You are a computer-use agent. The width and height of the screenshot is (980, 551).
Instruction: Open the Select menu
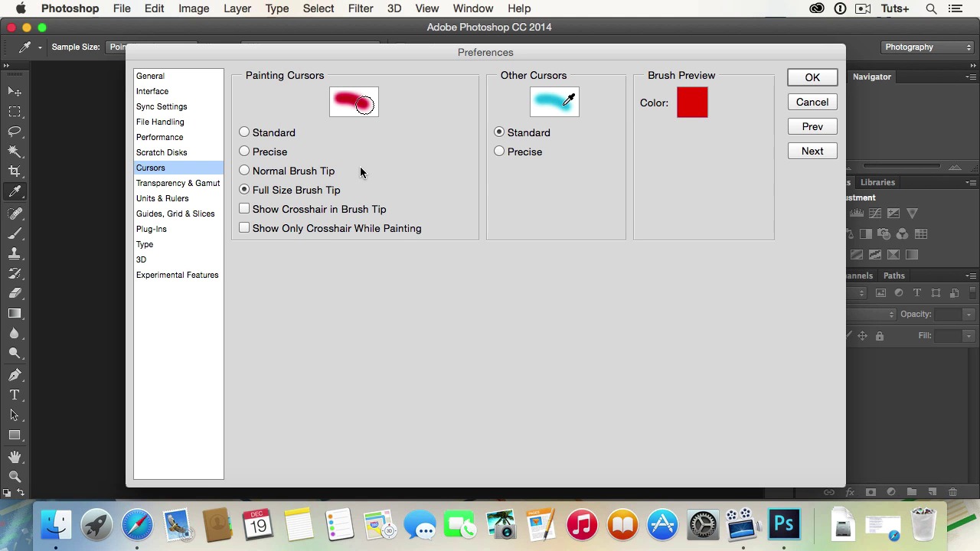(318, 8)
